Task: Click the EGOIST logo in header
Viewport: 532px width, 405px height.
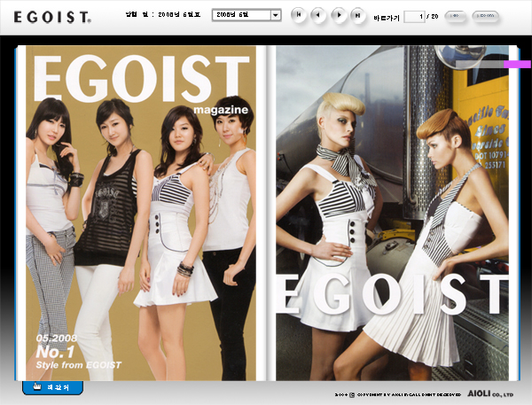Action: pos(52,17)
